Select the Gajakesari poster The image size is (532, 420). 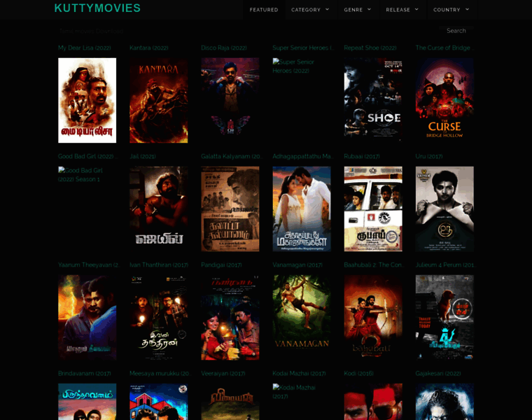pyautogui.click(x=444, y=402)
